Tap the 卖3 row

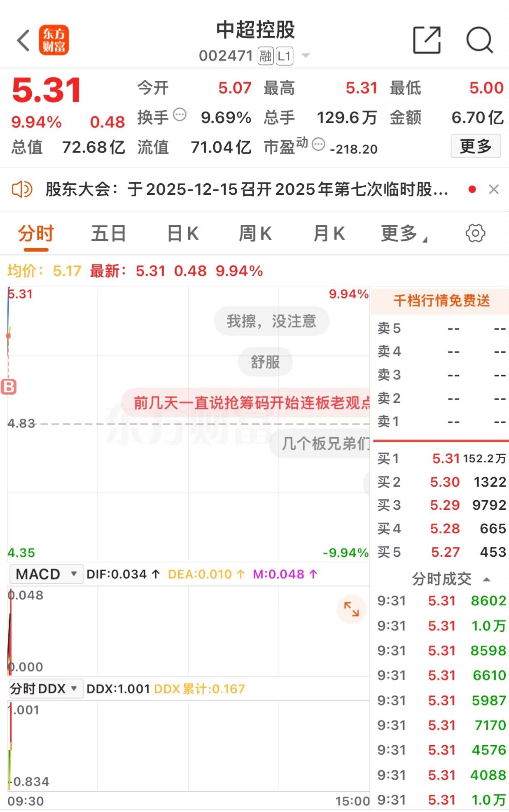[x=441, y=375]
